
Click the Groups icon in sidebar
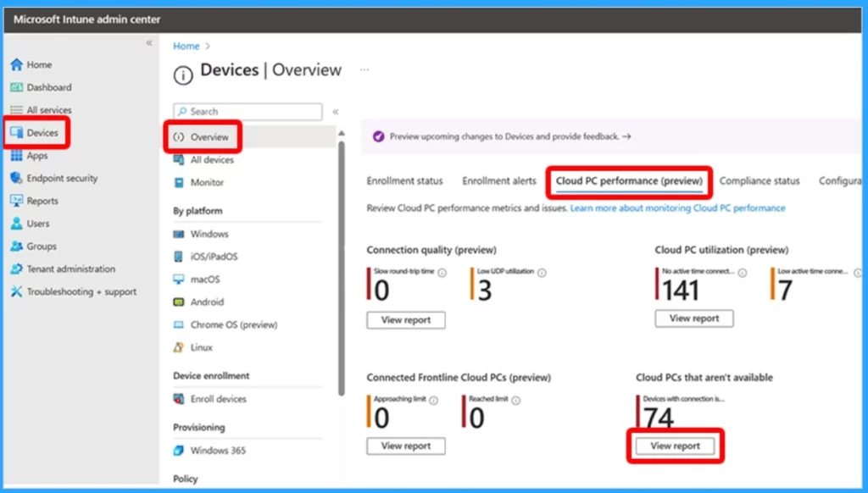tap(17, 246)
